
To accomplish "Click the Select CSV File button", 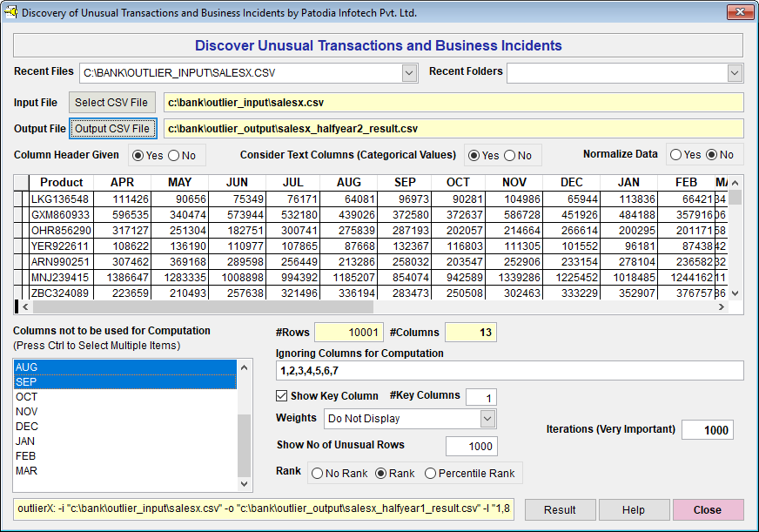I will point(113,103).
